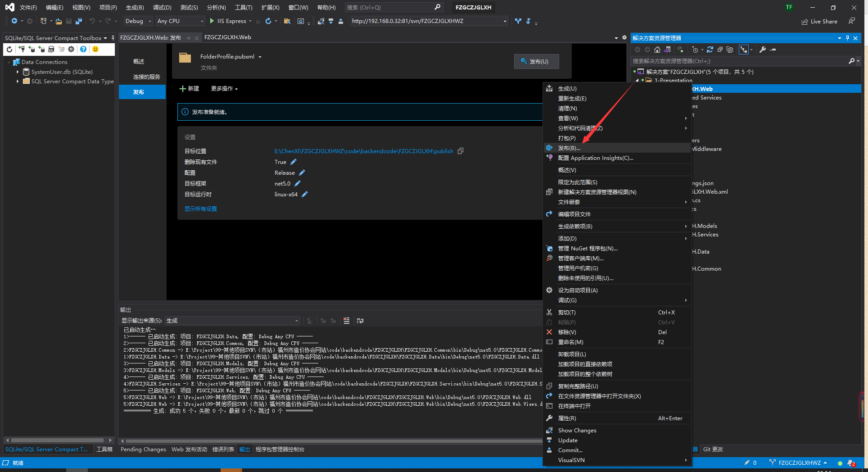Click the SQLite Toolbox help icon
The image size is (868, 472).
[83, 49]
